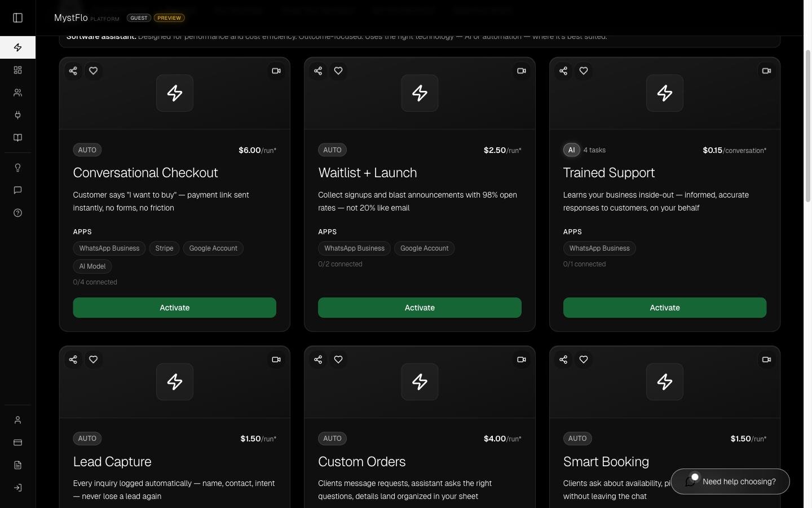The height and width of the screenshot is (508, 812).
Task: Favorite the Waitlist + Launch workflow
Action: (x=338, y=71)
